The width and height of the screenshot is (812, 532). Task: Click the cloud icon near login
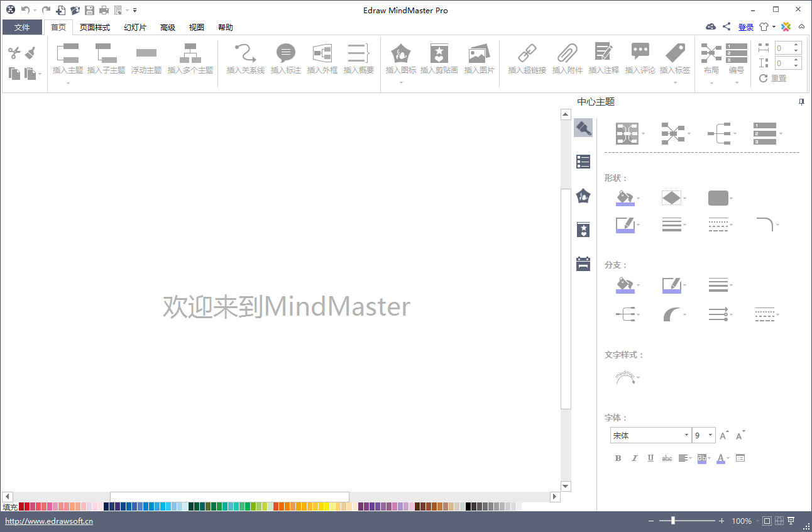click(x=711, y=26)
